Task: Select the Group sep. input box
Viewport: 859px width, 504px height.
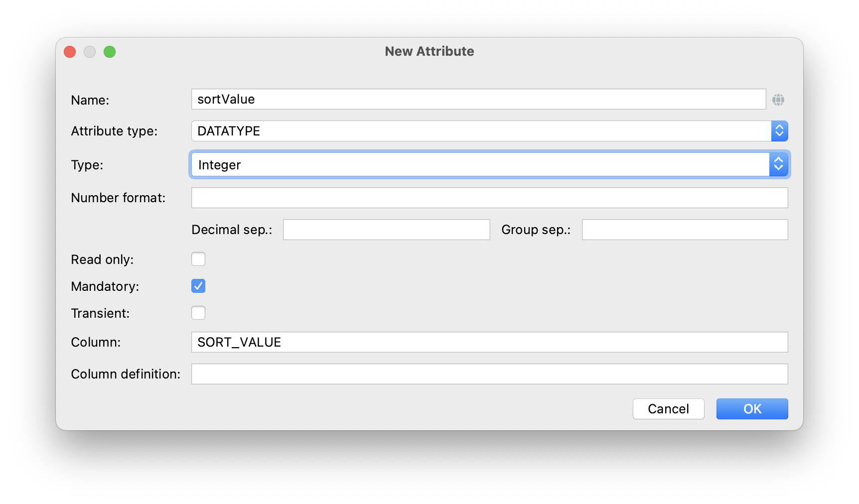Action: coord(685,230)
